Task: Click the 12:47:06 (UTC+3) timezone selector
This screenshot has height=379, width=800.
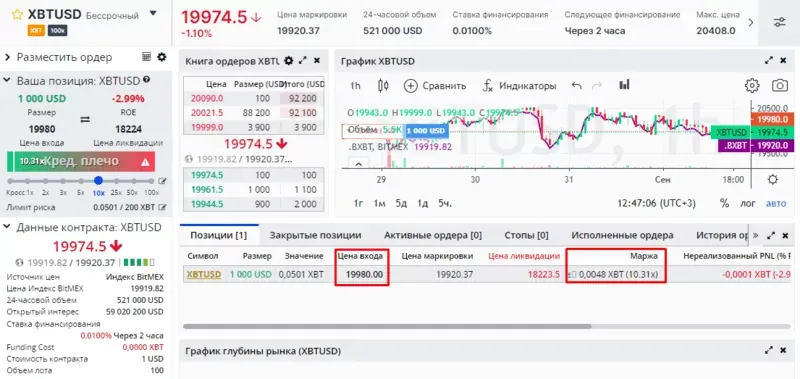Action: coord(657,203)
